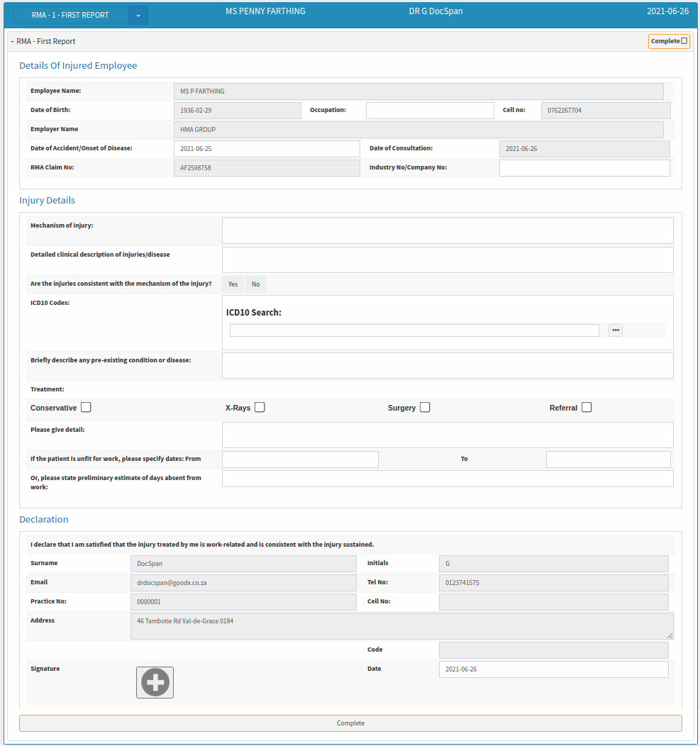Click the Mechanism of injury text box
The height and width of the screenshot is (746, 700).
[448, 231]
